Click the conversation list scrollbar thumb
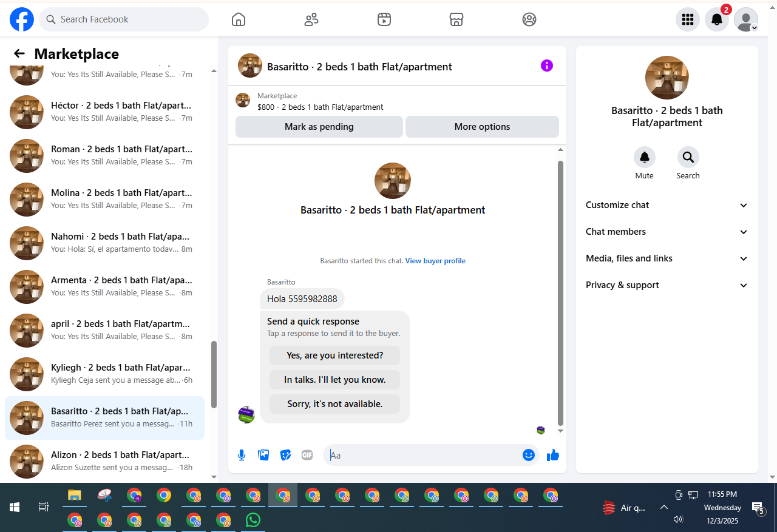Screen dimensions: 777x532 point(214,374)
